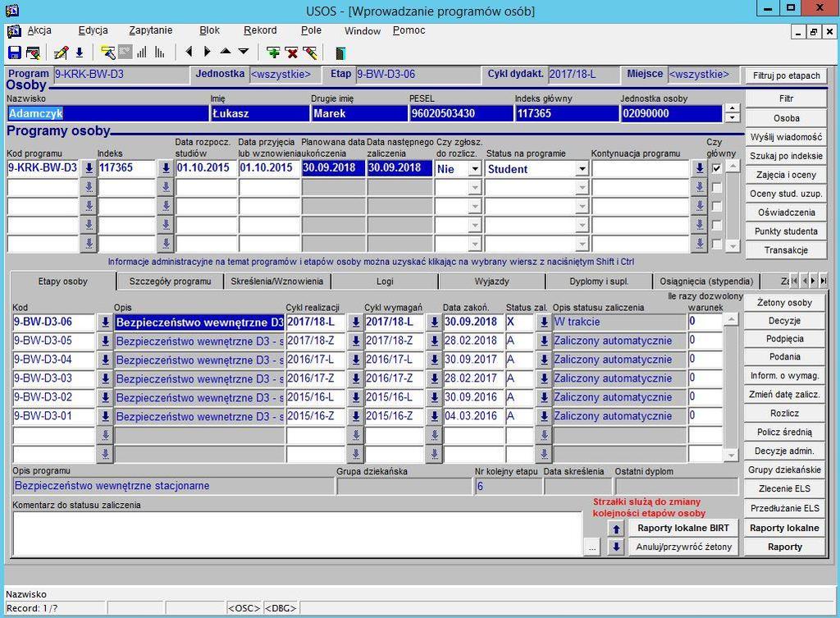
Task: Click the Nazwisko field containing Adamczyk
Action: tap(107, 113)
